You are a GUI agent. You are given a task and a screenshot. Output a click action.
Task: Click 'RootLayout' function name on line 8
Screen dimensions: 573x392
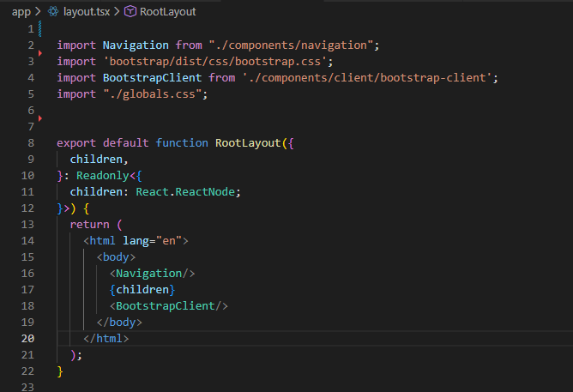tap(248, 143)
